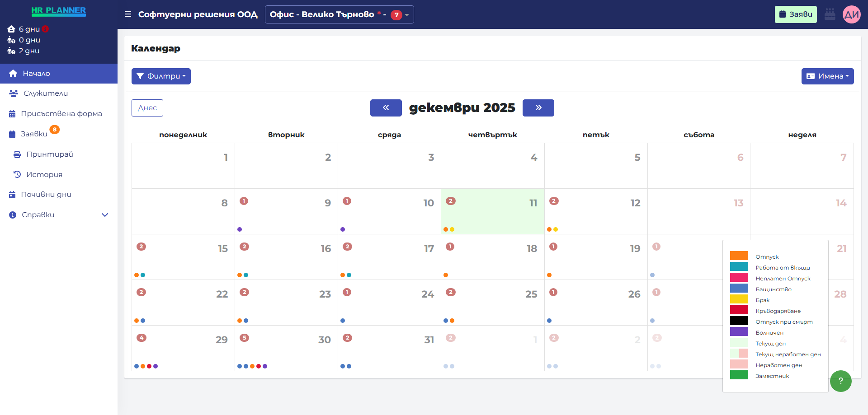The width and height of the screenshot is (868, 415).
Task: Click the history clock icon beside История
Action: 17,174
